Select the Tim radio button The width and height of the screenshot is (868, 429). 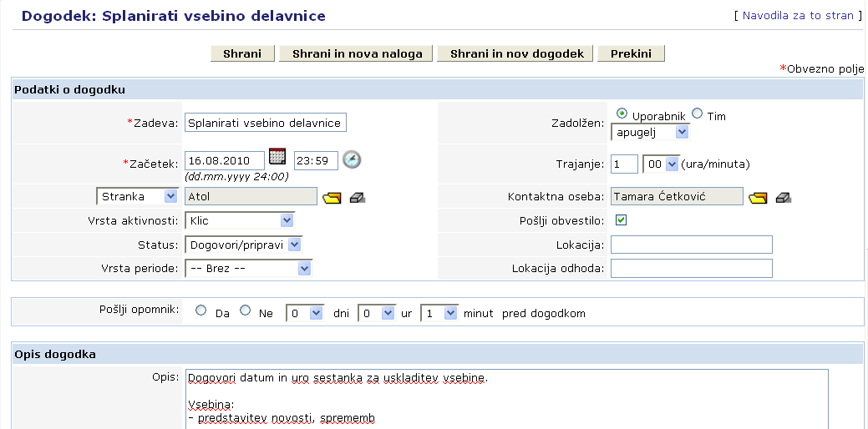(x=698, y=114)
